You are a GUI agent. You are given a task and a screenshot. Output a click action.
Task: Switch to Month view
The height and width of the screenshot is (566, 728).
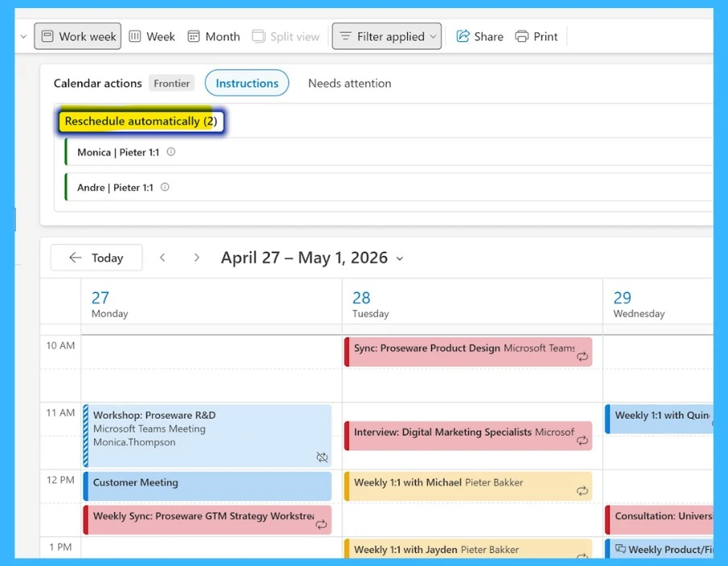pyautogui.click(x=213, y=36)
